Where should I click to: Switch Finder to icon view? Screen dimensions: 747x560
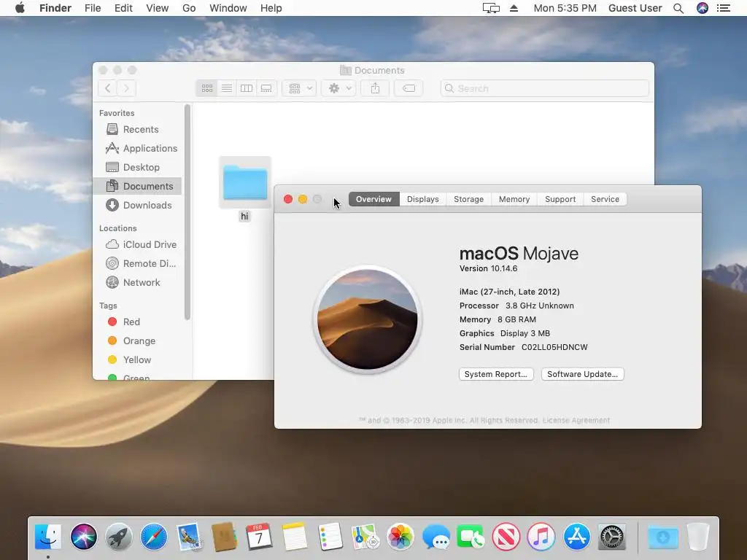(x=206, y=88)
